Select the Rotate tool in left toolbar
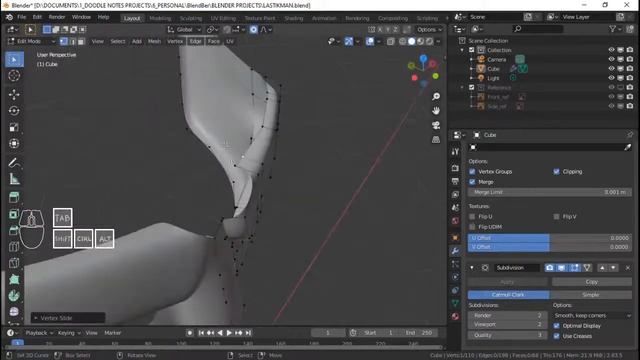The width and height of the screenshot is (640, 360). pyautogui.click(x=14, y=111)
